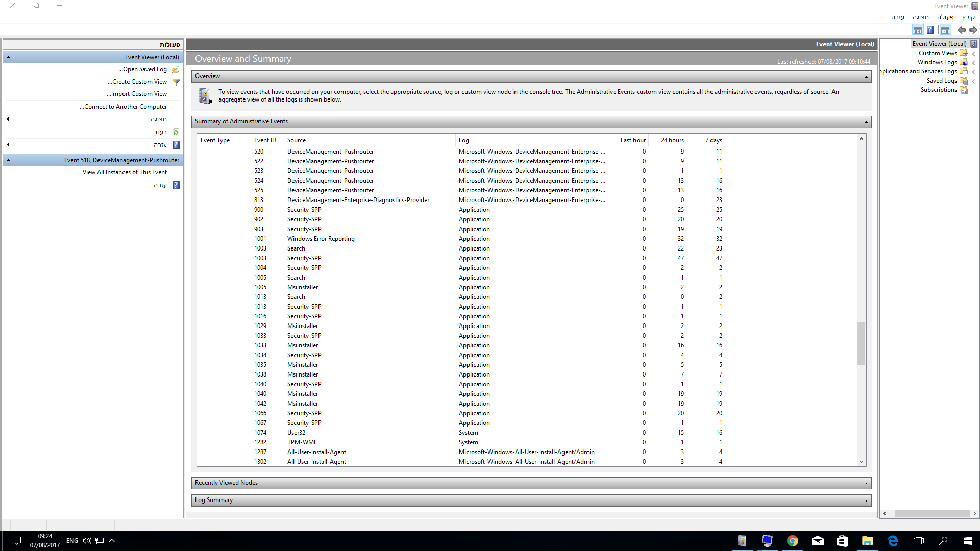Collapse Summary of Administrative Events section
The height and width of the screenshot is (551, 980).
866,122
